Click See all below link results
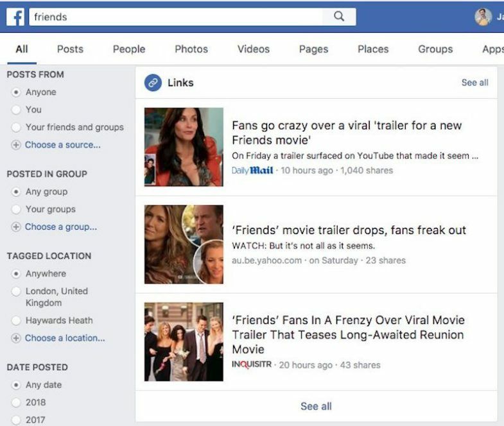 click(x=316, y=406)
